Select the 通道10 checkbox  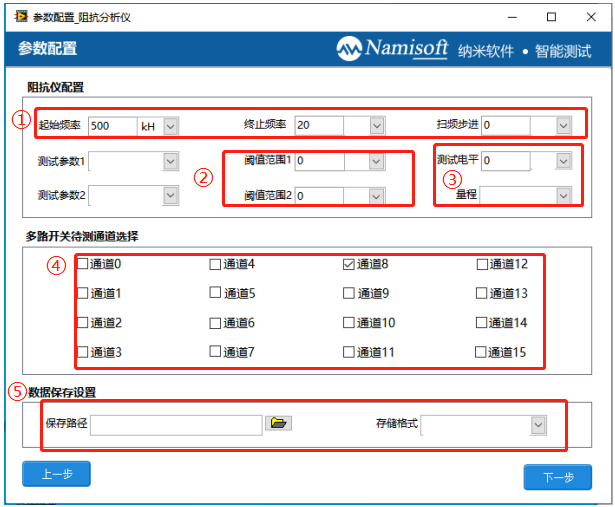coord(349,323)
